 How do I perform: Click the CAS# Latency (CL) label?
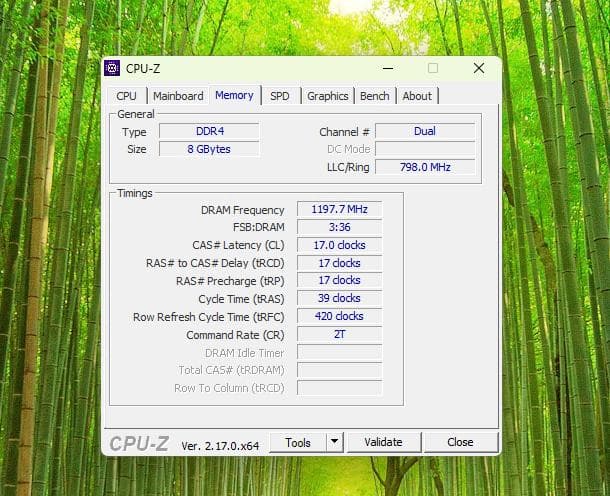click(x=238, y=245)
